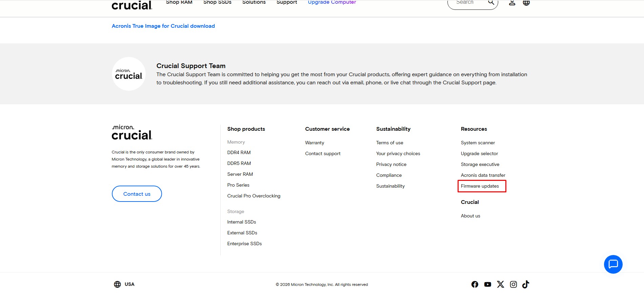Click the Crucial logo in header
Viewport: 644px width, 295px height.
coord(132,5)
